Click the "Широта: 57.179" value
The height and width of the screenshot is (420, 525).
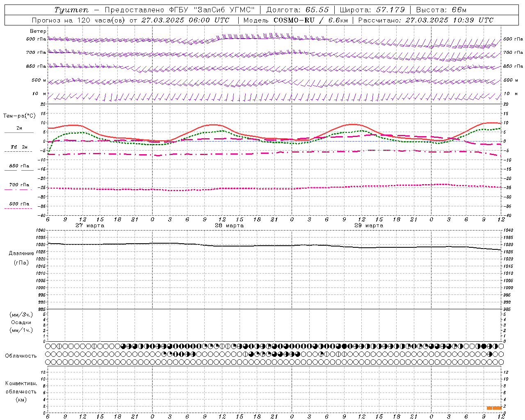(372, 10)
